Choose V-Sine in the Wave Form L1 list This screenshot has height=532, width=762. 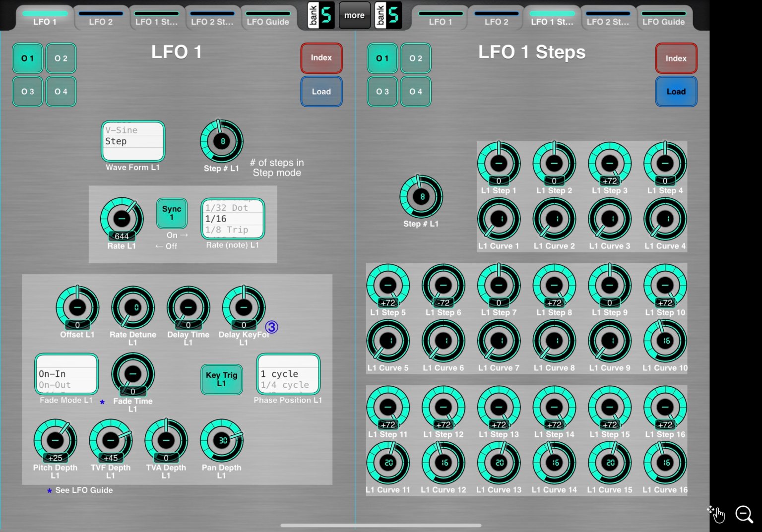click(133, 130)
